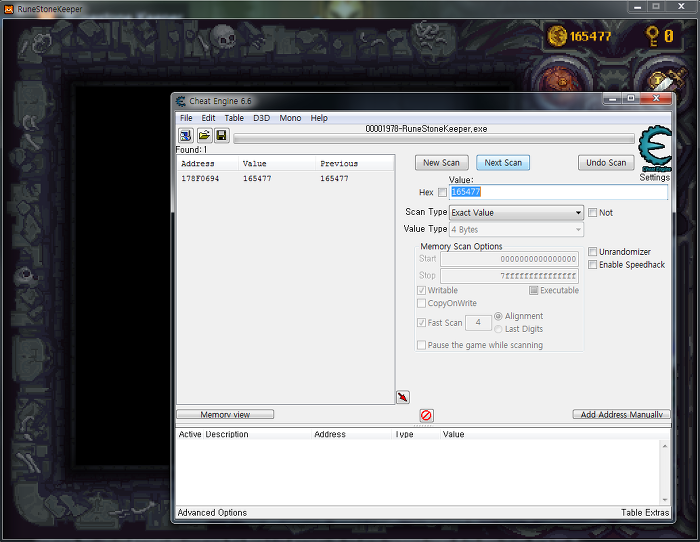The height and width of the screenshot is (542, 700).
Task: Toggle the Executable checkbox
Action: [x=533, y=290]
